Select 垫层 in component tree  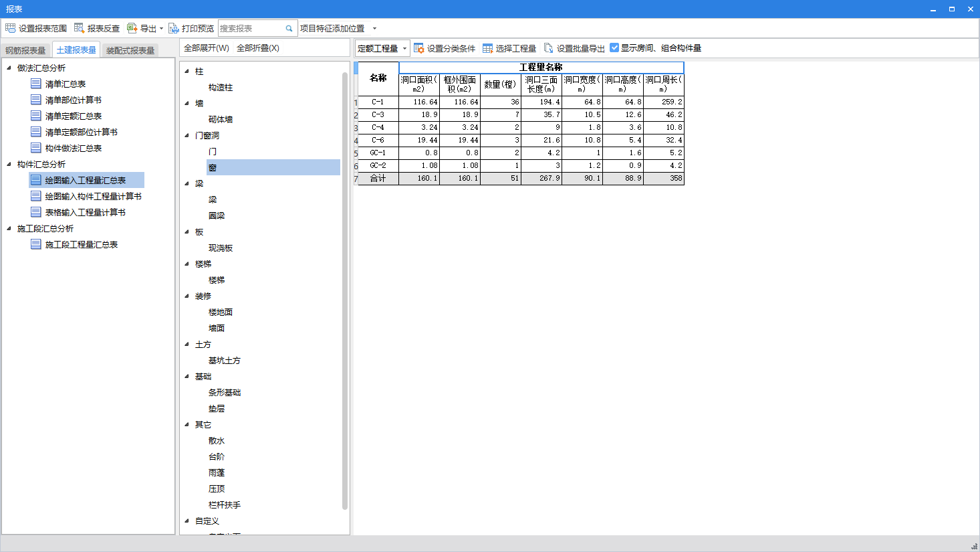point(217,408)
